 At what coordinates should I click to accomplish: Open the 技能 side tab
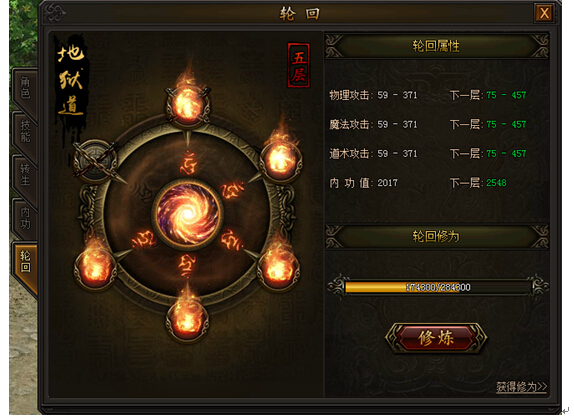tap(25, 132)
